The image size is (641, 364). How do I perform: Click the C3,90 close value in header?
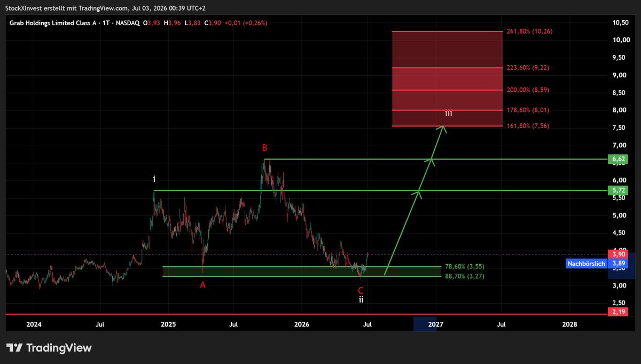213,23
